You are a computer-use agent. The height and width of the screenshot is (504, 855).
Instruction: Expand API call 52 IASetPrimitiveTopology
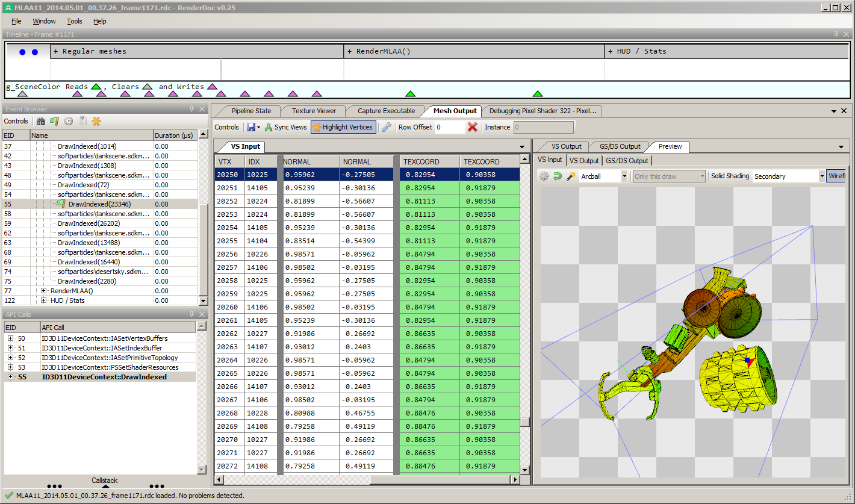[10, 358]
